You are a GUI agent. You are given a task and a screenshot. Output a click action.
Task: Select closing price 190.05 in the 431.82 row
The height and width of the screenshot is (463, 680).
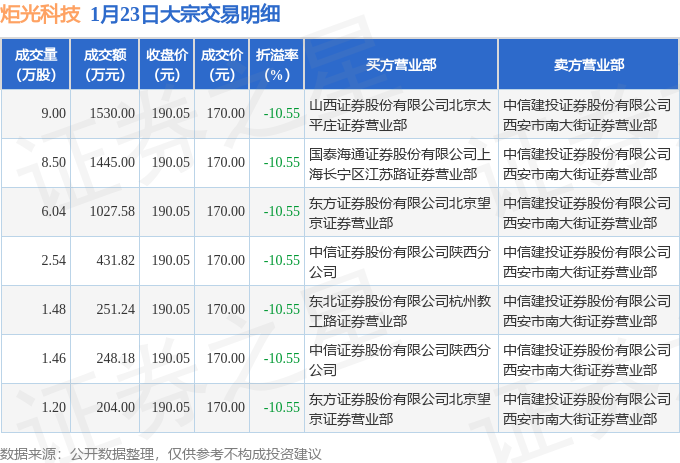coord(171,261)
